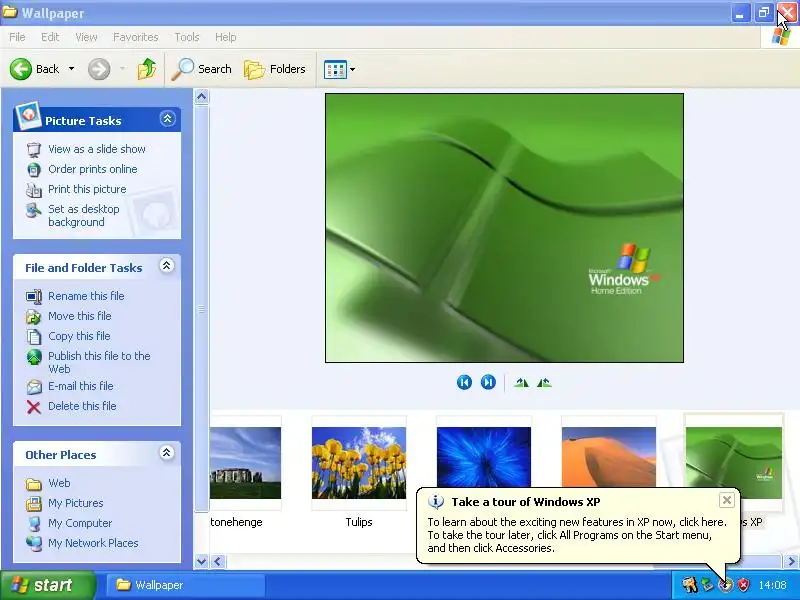The image size is (800, 600).
Task: Click the tray clock showing 14:08
Action: [772, 585]
